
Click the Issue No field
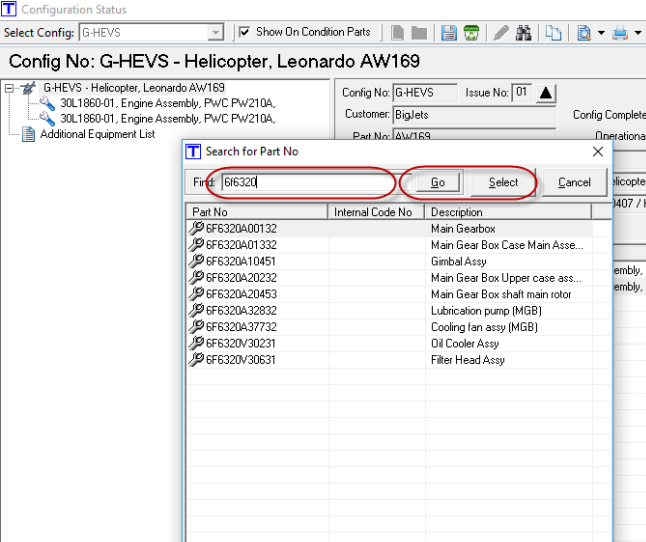tap(521, 92)
